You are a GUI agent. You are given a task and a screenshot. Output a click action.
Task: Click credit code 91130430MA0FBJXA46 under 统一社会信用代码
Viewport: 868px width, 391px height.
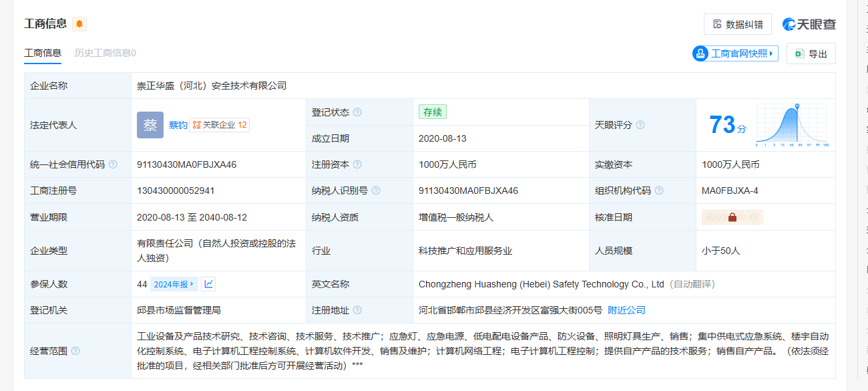coord(187,164)
